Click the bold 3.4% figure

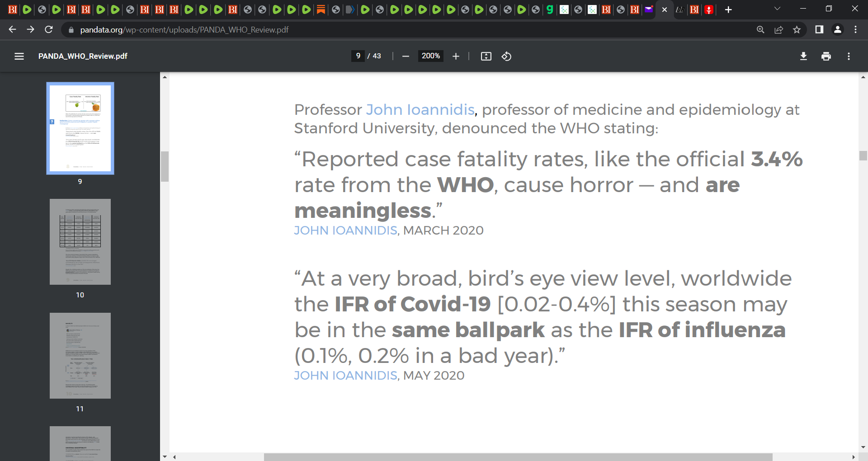coord(777,159)
